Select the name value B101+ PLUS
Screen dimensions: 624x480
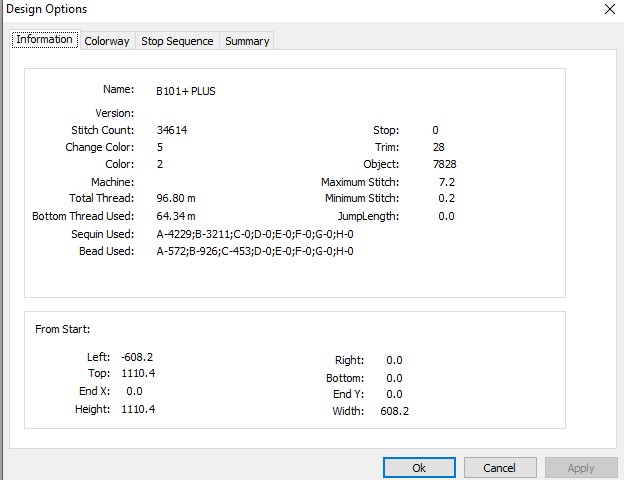point(186,91)
